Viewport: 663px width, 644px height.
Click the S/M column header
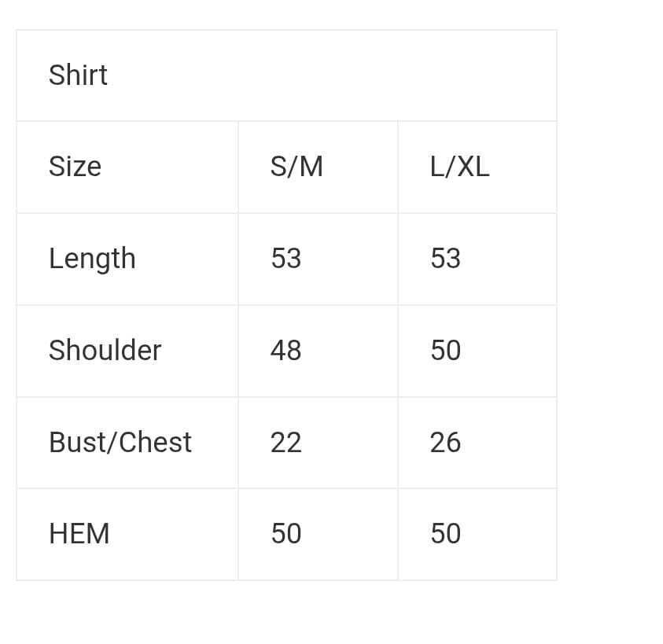[297, 166]
